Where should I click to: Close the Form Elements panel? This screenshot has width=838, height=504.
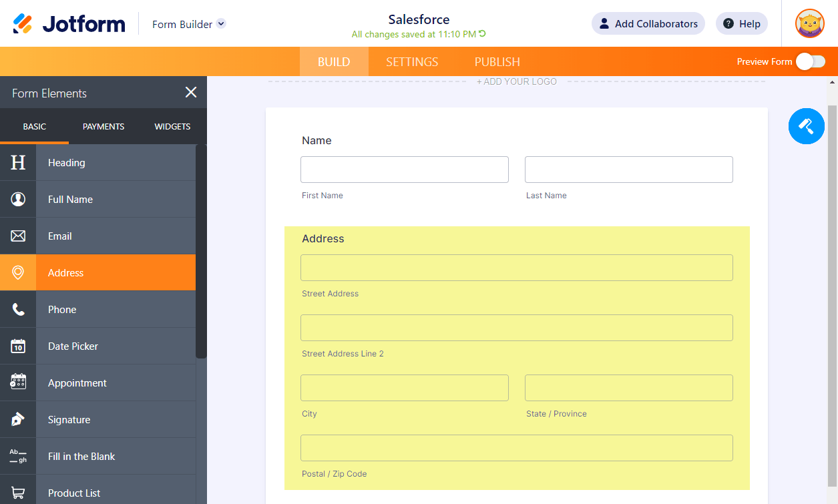[x=191, y=93]
